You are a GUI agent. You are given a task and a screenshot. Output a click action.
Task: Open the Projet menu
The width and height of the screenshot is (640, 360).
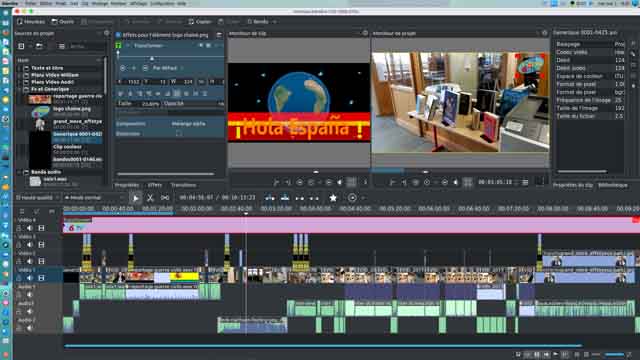pos(60,3)
